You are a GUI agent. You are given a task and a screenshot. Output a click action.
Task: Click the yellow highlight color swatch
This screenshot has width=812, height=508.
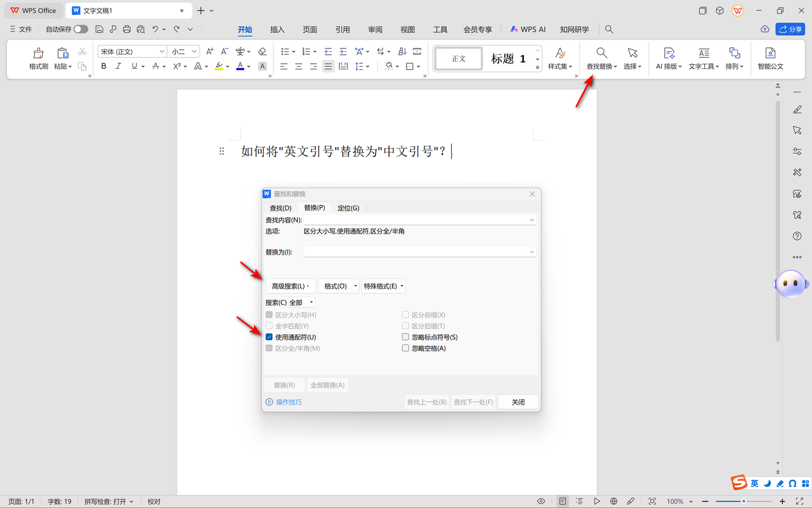(x=219, y=67)
